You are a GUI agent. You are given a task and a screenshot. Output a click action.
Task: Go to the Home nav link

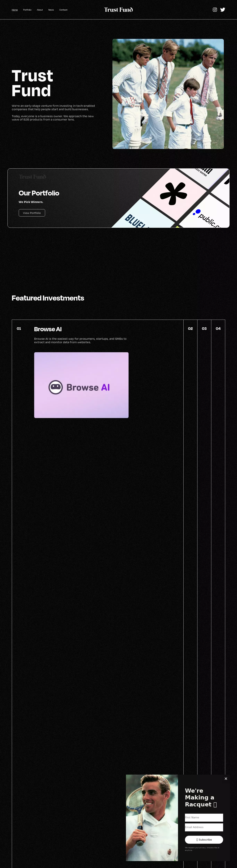tap(15, 10)
